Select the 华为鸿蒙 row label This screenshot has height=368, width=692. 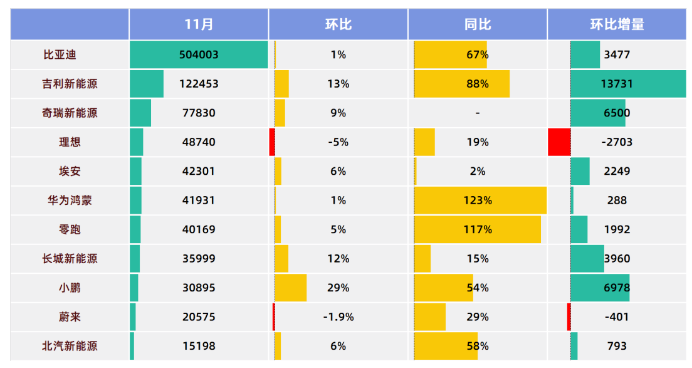70,200
